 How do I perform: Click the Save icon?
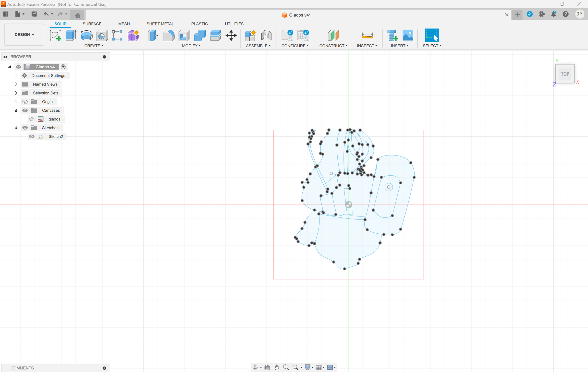pos(34,14)
